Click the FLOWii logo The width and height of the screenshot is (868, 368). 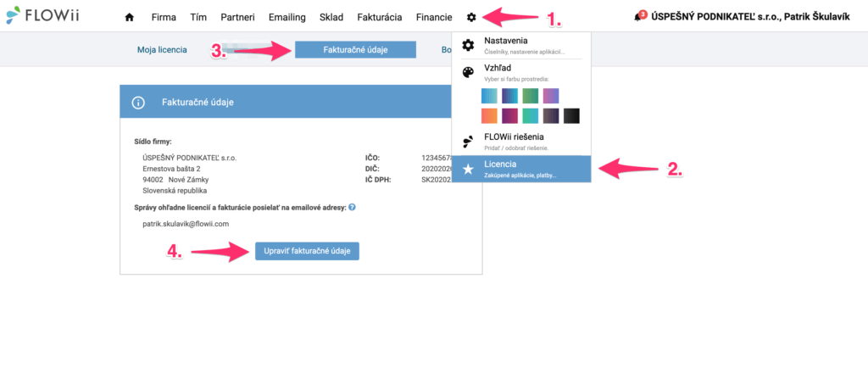coord(42,15)
